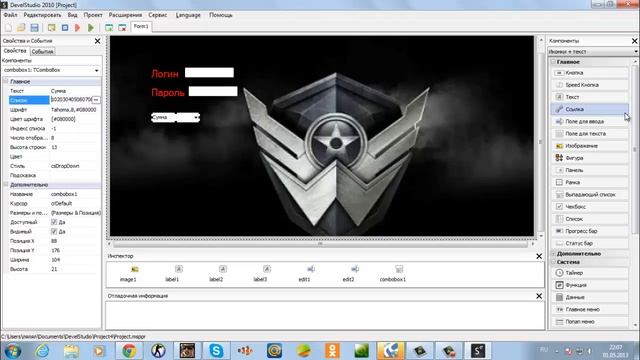Select the Прогресс бар component
Image resolution: width=640 pixels, height=360 pixels.
pyautogui.click(x=590, y=231)
